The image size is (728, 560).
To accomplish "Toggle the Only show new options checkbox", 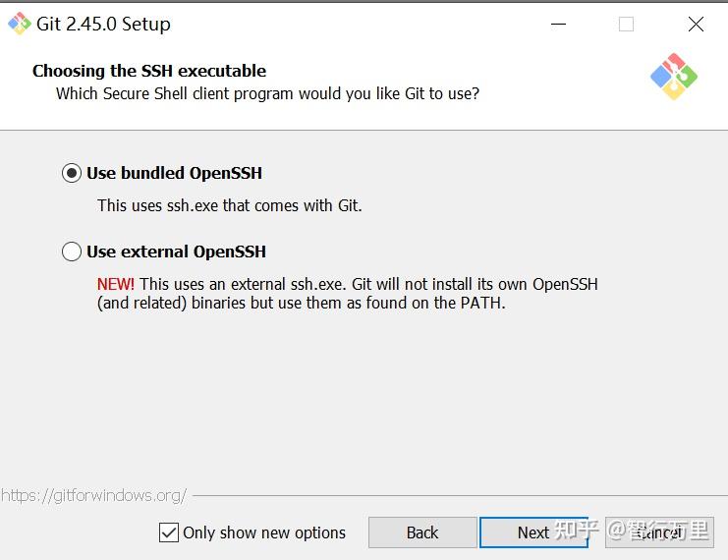I will [168, 532].
